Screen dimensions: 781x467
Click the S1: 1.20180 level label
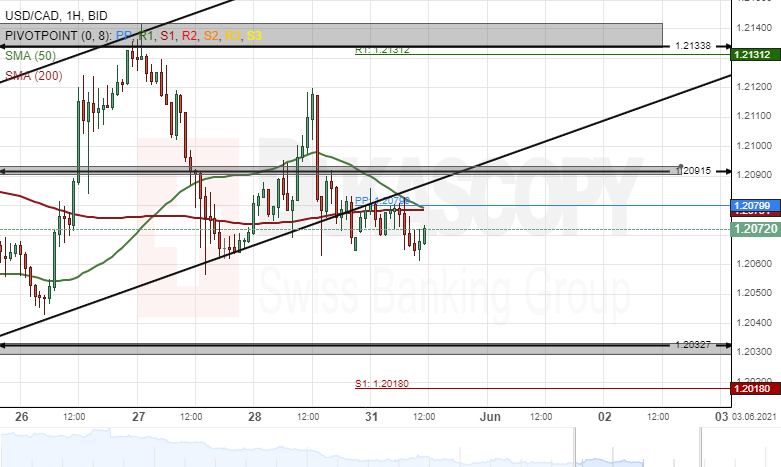click(x=382, y=384)
